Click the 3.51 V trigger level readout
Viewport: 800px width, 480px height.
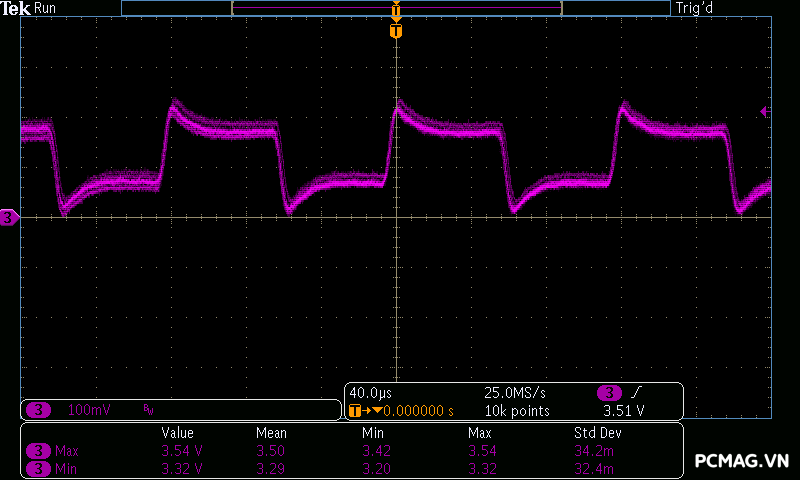point(623,410)
